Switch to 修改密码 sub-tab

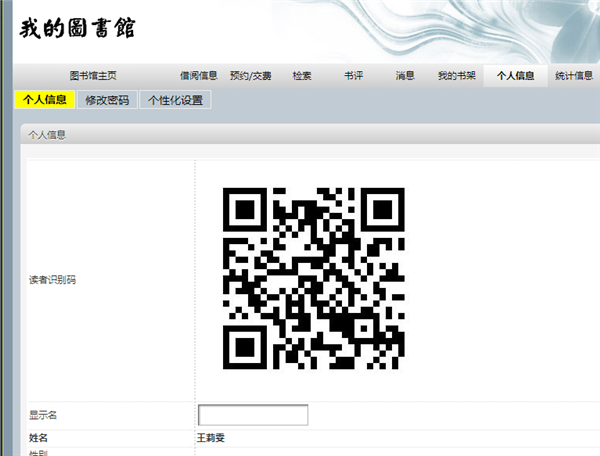pos(107,100)
